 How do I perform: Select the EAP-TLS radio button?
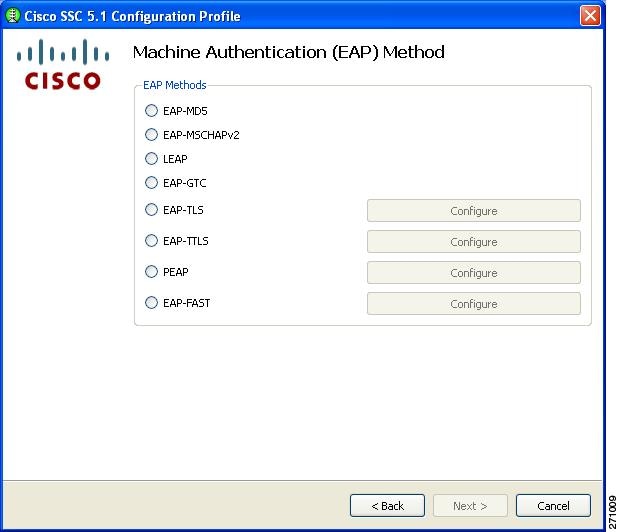(151, 210)
